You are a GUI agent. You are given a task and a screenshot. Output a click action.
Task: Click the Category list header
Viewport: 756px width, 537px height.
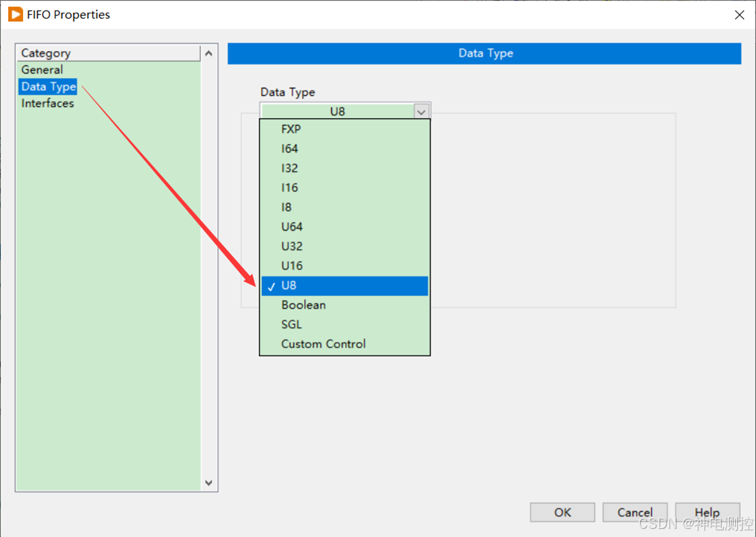[x=108, y=53]
